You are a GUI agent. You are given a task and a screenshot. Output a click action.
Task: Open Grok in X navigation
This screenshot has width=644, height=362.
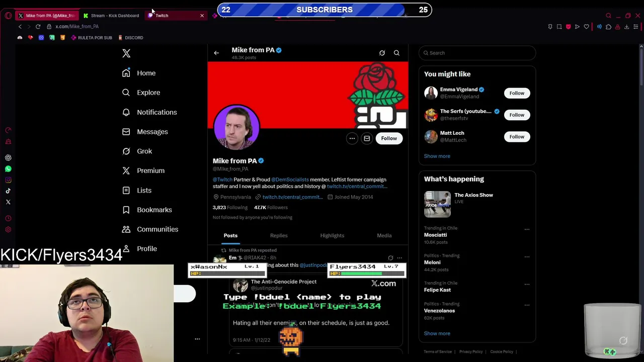pos(137,151)
